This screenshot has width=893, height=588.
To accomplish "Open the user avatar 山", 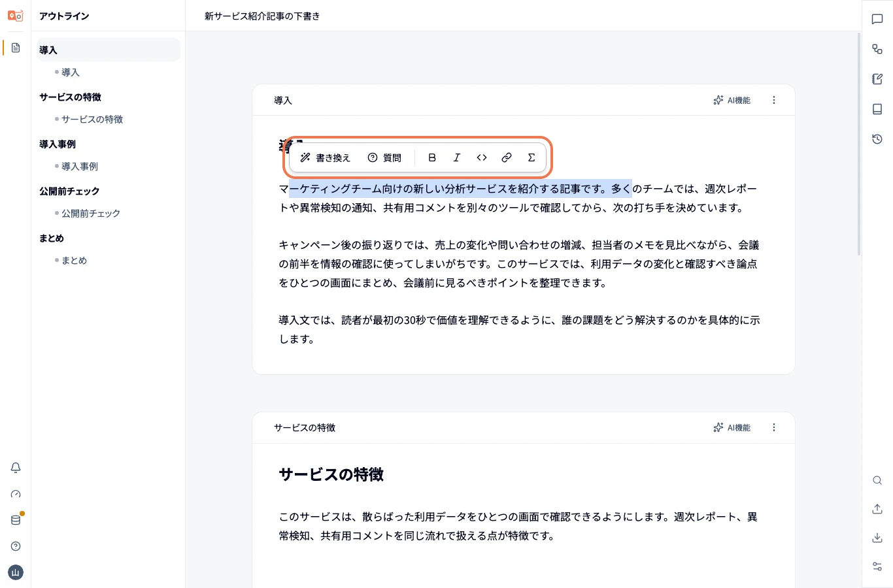I will pyautogui.click(x=16, y=572).
